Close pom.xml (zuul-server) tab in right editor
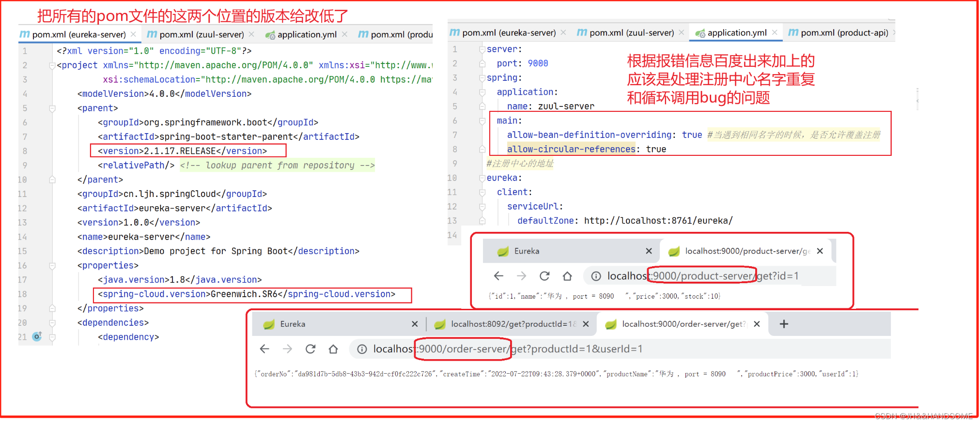 (x=682, y=32)
